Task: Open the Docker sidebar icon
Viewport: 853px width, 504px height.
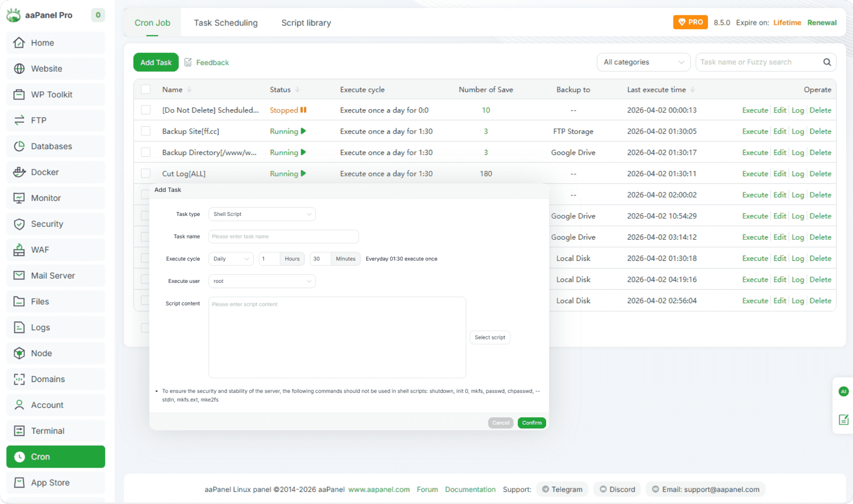Action: (19, 172)
